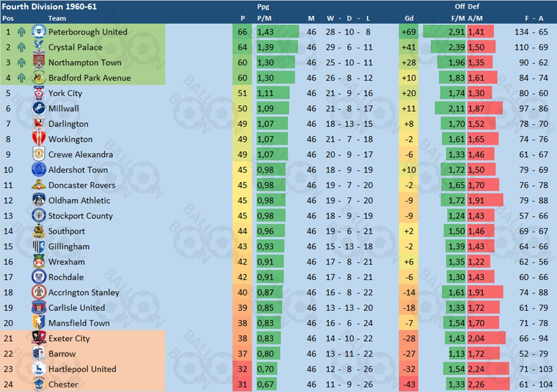The height and width of the screenshot is (392, 557).
Task: Select the Team column header
Action: pos(57,18)
